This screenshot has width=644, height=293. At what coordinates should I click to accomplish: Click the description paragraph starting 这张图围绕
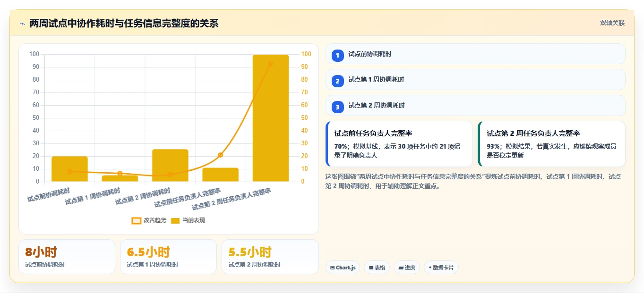[473, 181]
